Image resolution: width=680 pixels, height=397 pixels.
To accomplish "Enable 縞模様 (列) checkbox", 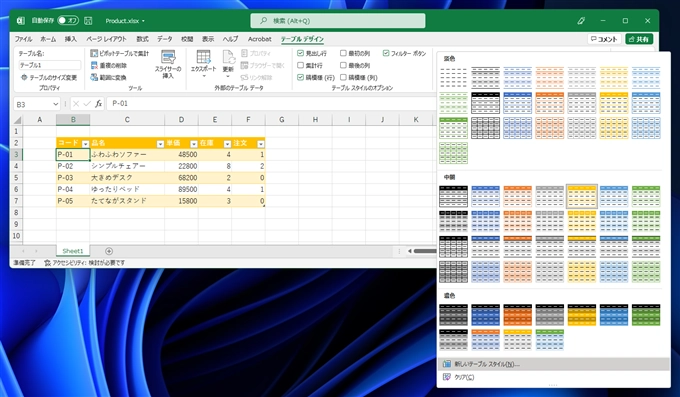I will [343, 77].
